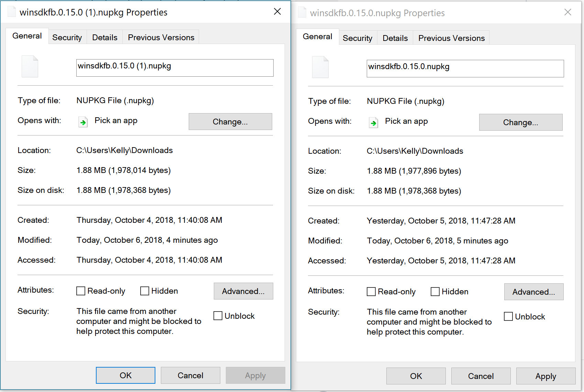Check Unblock in the left Properties dialog

tap(218, 316)
